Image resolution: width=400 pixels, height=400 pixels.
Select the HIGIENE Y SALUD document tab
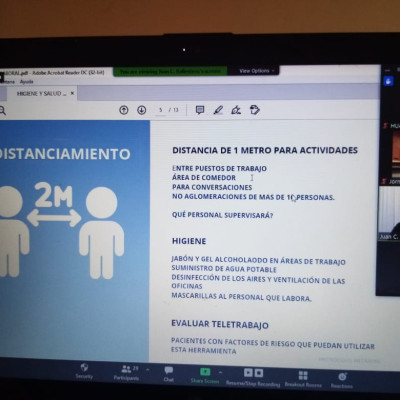click(39, 94)
